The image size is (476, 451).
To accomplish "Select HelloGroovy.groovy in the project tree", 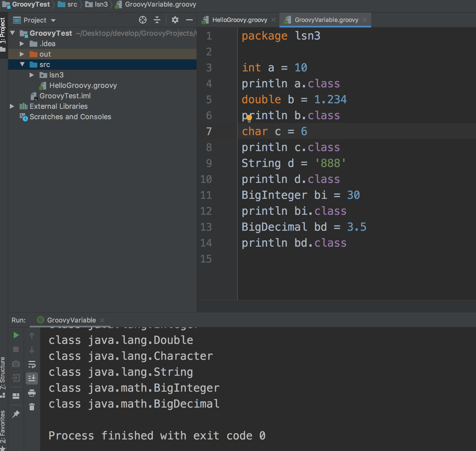I will [x=83, y=85].
